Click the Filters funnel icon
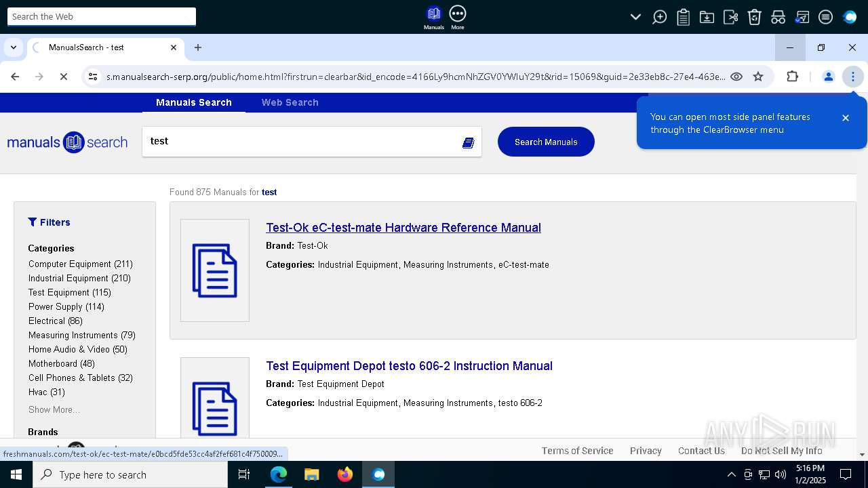 pyautogui.click(x=32, y=222)
